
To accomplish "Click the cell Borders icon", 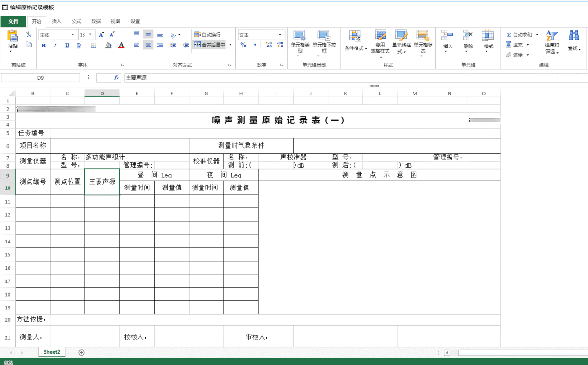I will click(x=93, y=46).
